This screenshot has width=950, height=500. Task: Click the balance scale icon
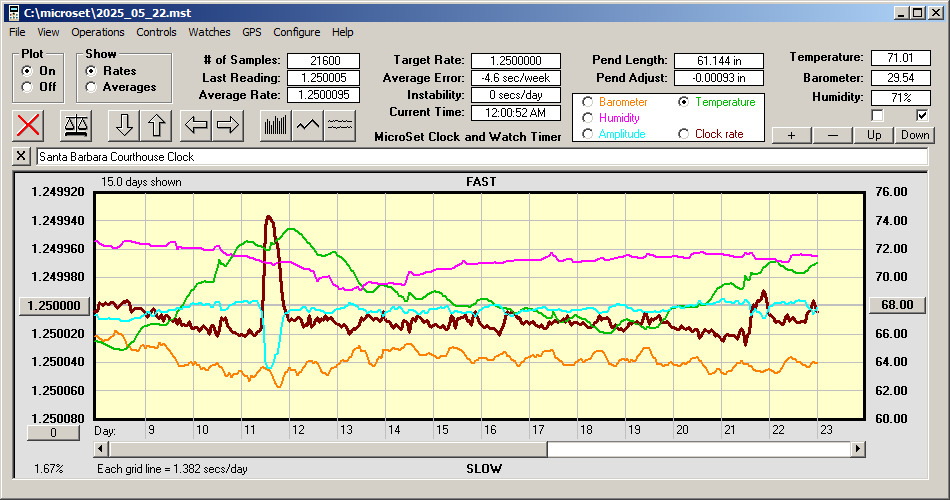pyautogui.click(x=75, y=125)
